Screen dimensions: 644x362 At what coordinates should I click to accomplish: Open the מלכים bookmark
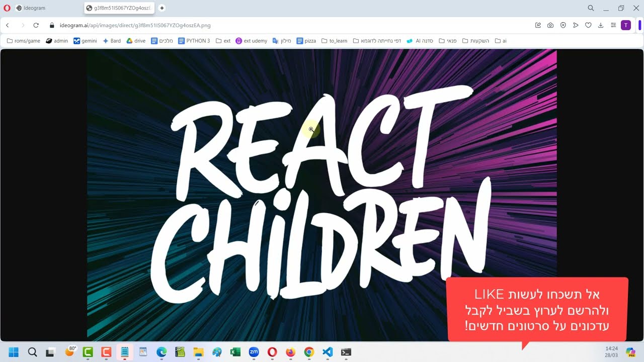(162, 41)
